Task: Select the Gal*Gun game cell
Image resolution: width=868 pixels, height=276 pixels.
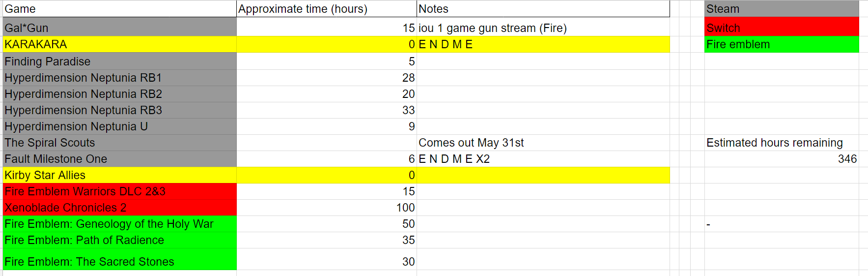Action: pyautogui.click(x=119, y=27)
